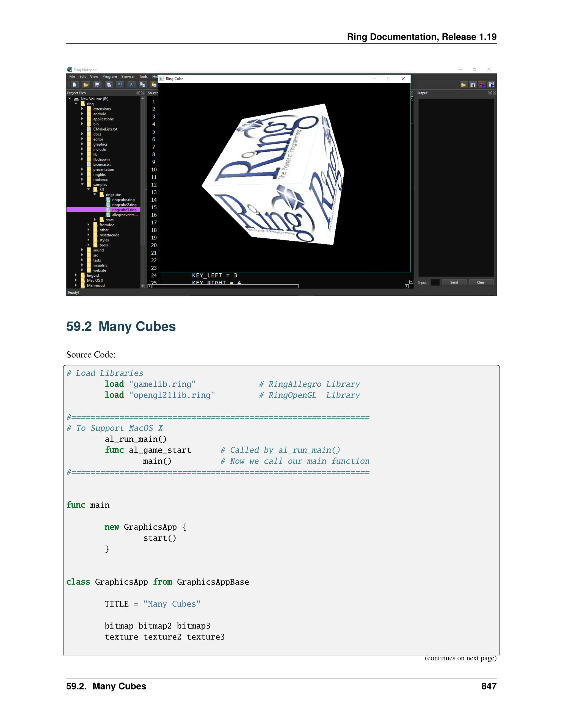
Task: Click the Clear button in Output panel
Action: pyautogui.click(x=481, y=282)
